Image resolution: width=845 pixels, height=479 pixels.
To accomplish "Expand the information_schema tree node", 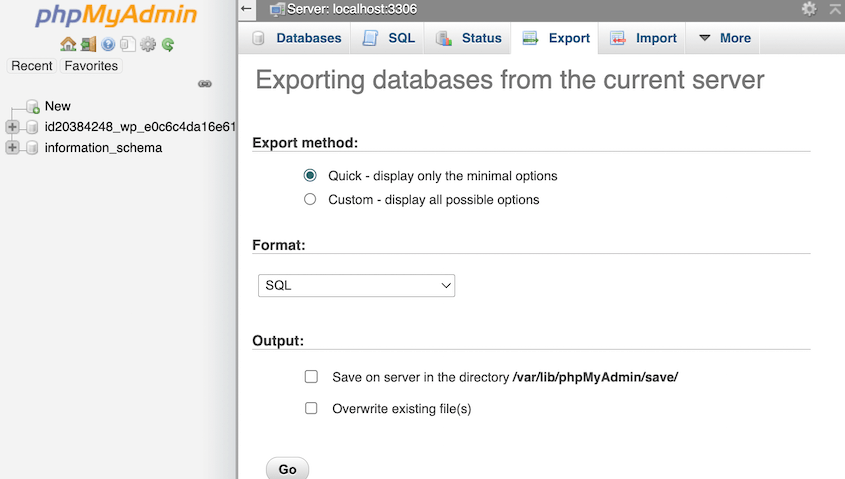I will click(x=12, y=148).
